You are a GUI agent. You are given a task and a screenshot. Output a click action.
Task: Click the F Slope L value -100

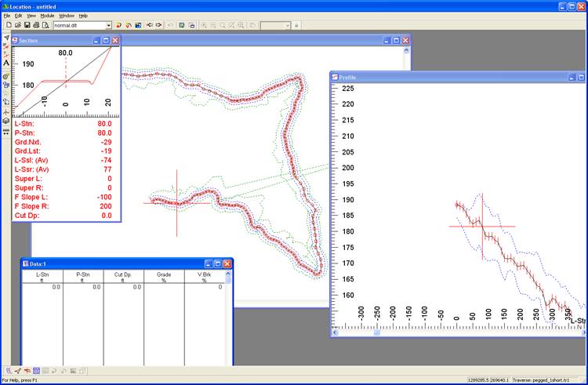[x=103, y=197]
